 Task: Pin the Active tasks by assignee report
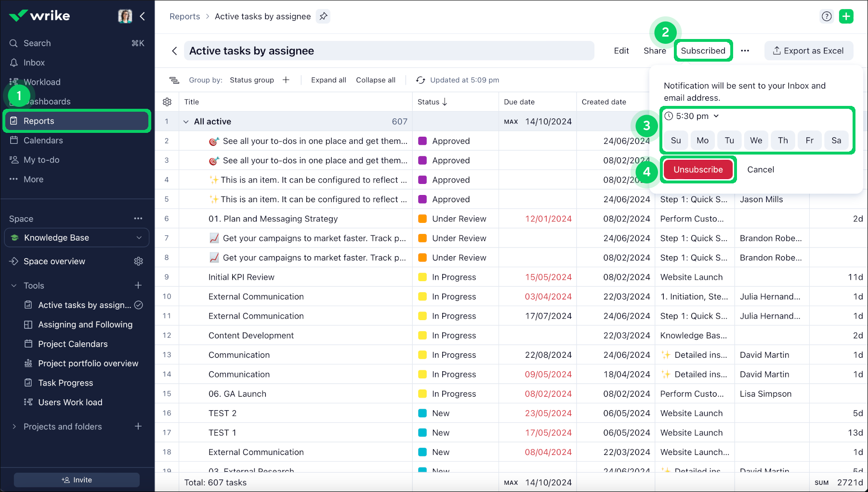323,16
